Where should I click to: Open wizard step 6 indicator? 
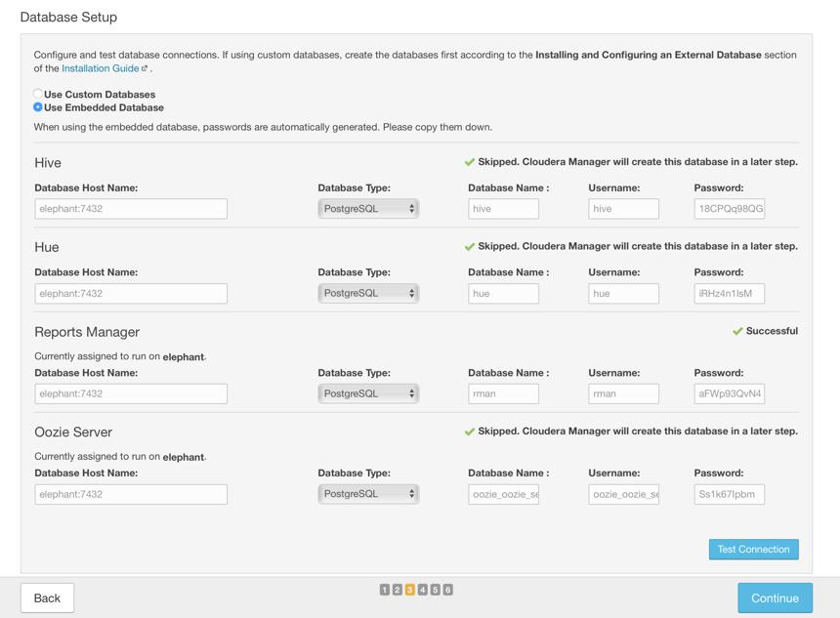tap(448, 590)
